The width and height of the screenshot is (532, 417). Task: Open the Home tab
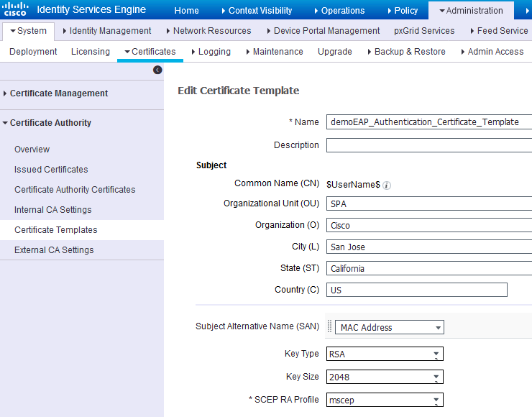[x=187, y=11]
